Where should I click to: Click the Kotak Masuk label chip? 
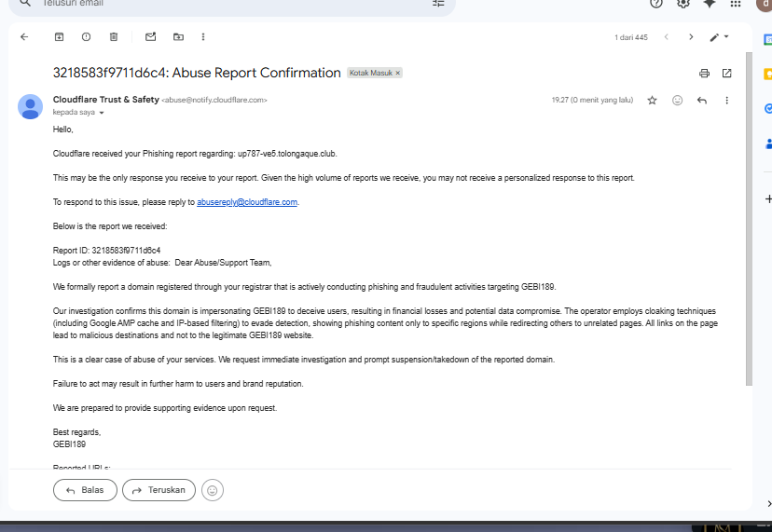(371, 73)
